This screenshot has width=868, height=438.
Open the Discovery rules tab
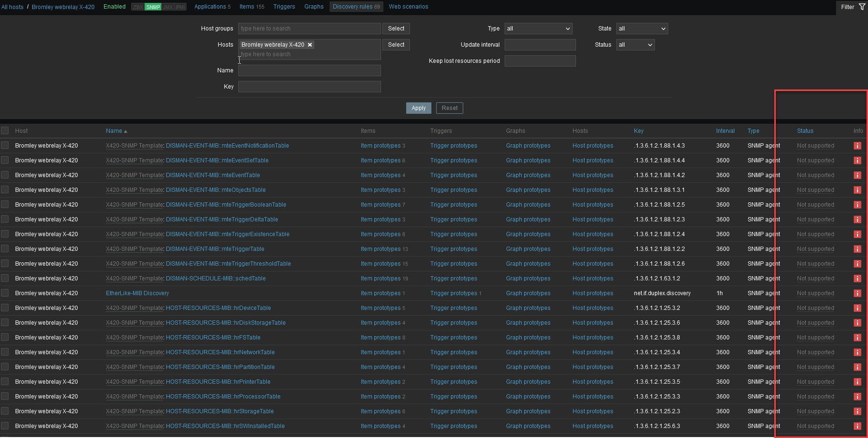pyautogui.click(x=356, y=7)
